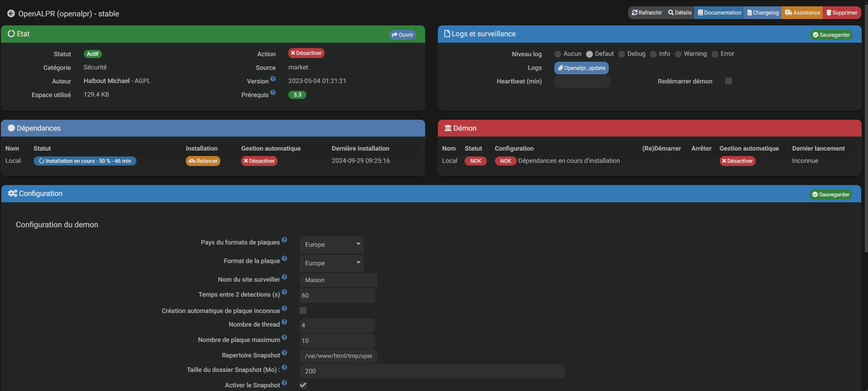Save the Logs et surveillance settings

click(831, 35)
